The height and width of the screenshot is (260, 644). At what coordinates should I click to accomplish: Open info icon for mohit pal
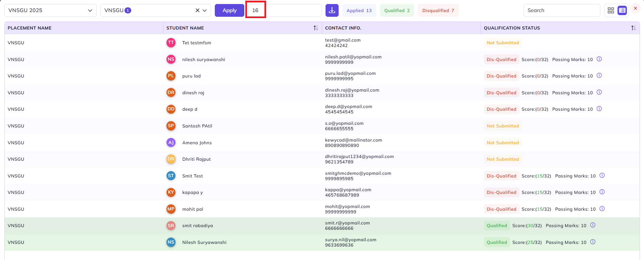pyautogui.click(x=602, y=209)
